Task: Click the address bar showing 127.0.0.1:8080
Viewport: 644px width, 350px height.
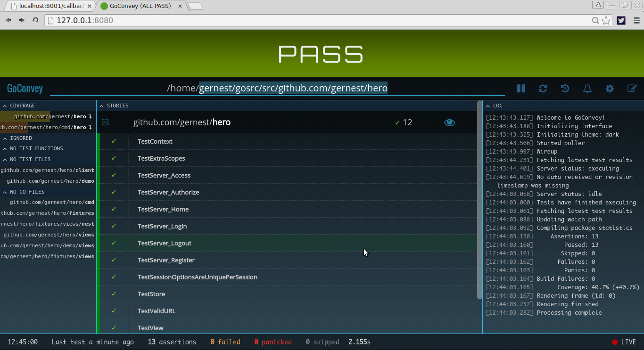Action: (318, 20)
